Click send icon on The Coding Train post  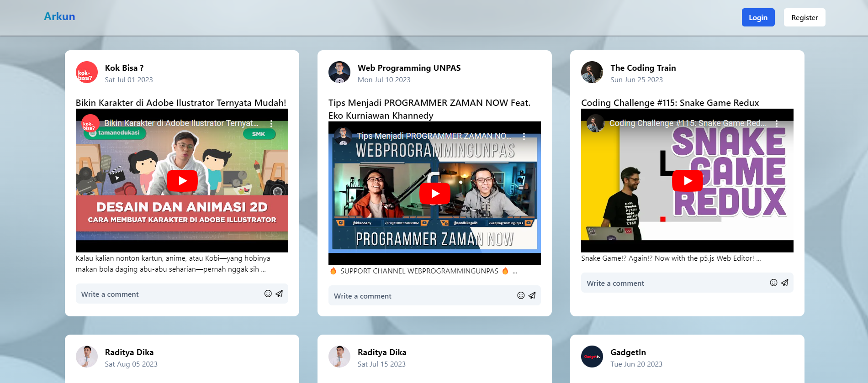(784, 283)
